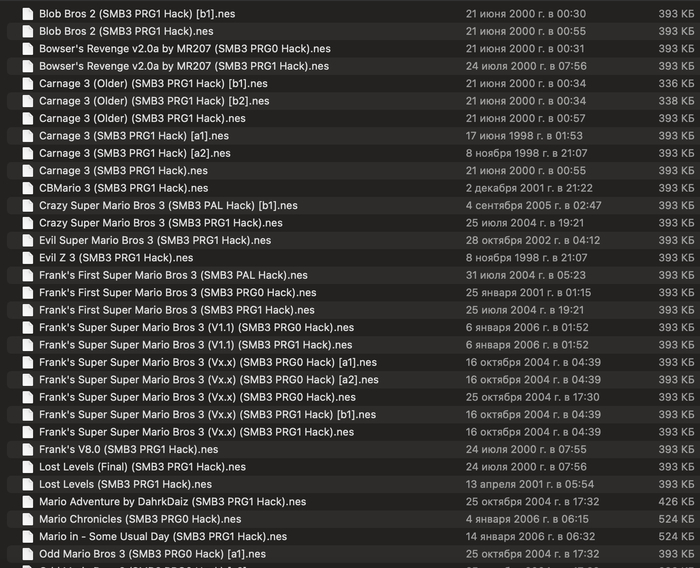Select Frank's Super Super Mario Bros 3 (V1.1) PRG0
The width and height of the screenshot is (700, 568).
tap(353, 327)
